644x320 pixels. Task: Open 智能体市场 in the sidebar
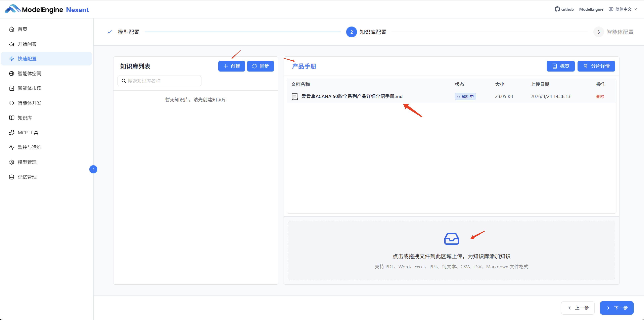(x=29, y=88)
